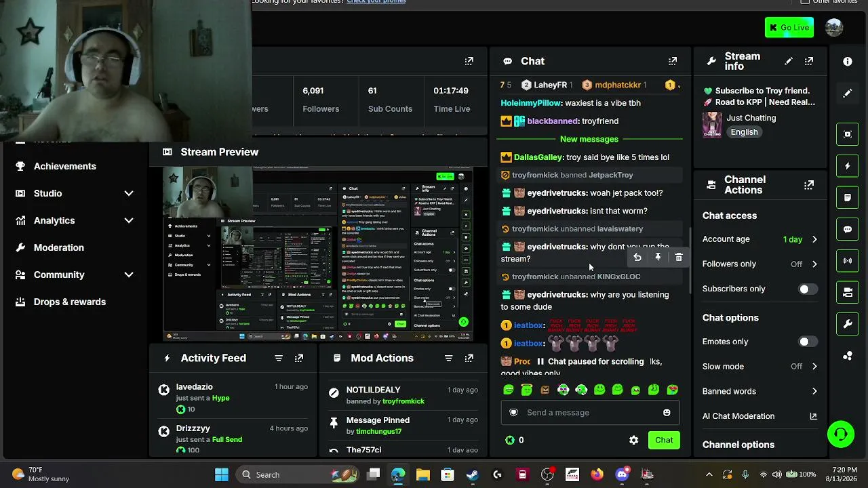Click the Go Live button
The width and height of the screenshot is (868, 488).
(789, 27)
